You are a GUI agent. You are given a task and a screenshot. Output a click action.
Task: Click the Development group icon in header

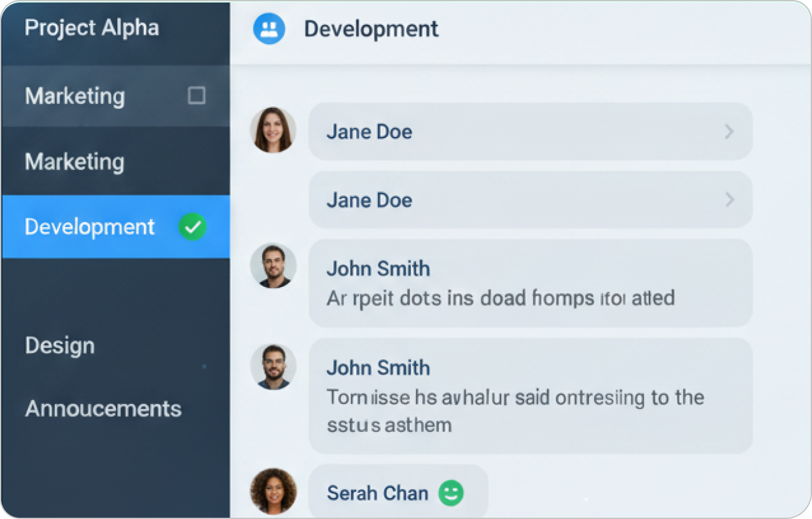coord(269,29)
